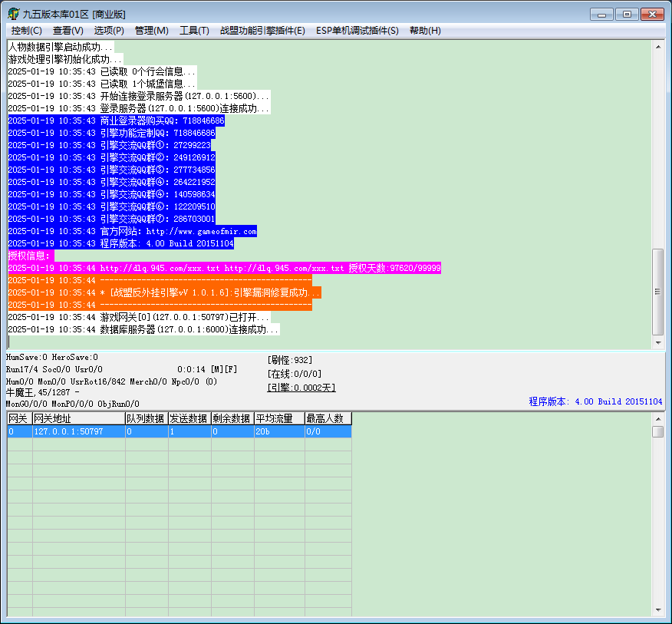This screenshot has height=624, width=672.
Task: Click the 队列数据 column header
Action: tap(147, 418)
